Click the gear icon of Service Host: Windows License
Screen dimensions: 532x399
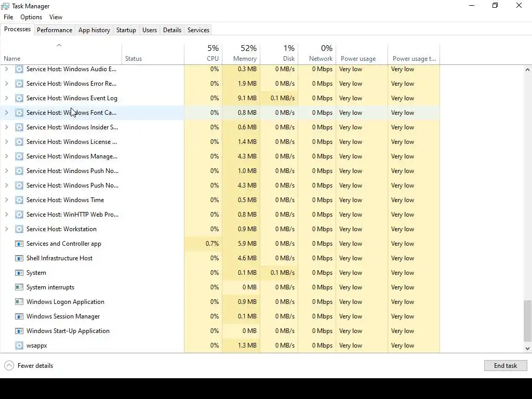pyautogui.click(x=19, y=142)
